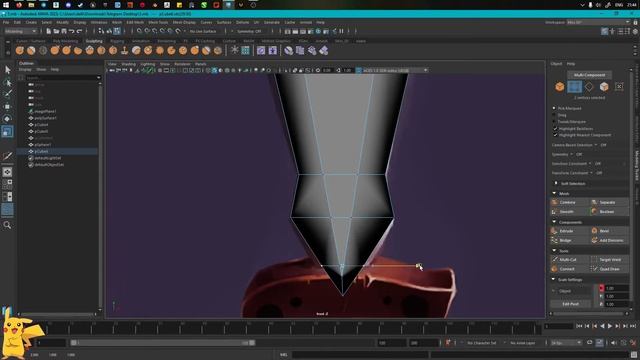Activate the Connect tool
The width and height of the screenshot is (640, 360).
click(x=570, y=269)
